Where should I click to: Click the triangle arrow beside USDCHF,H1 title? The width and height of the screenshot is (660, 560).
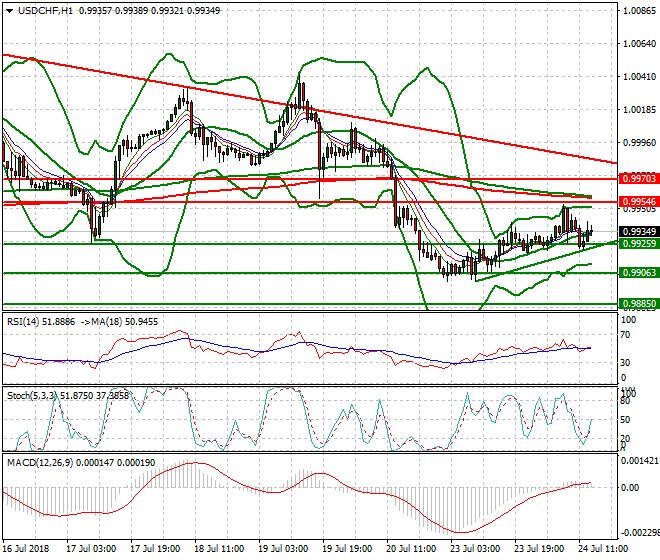pyautogui.click(x=9, y=11)
